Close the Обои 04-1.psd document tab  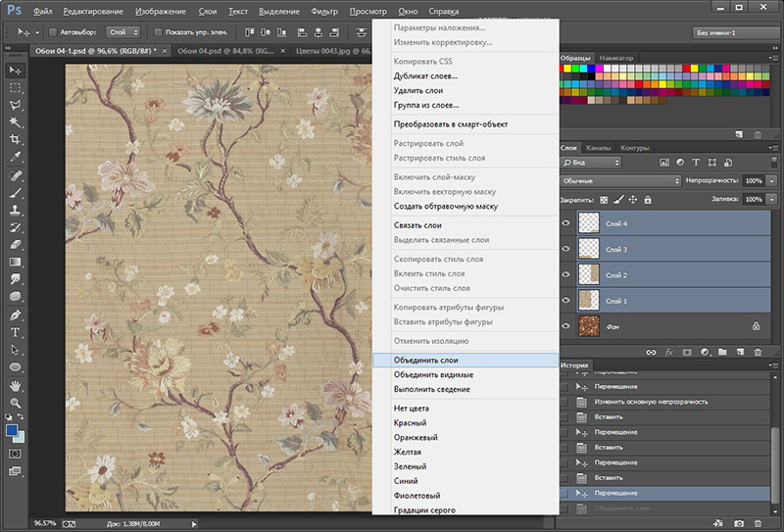pos(164,51)
